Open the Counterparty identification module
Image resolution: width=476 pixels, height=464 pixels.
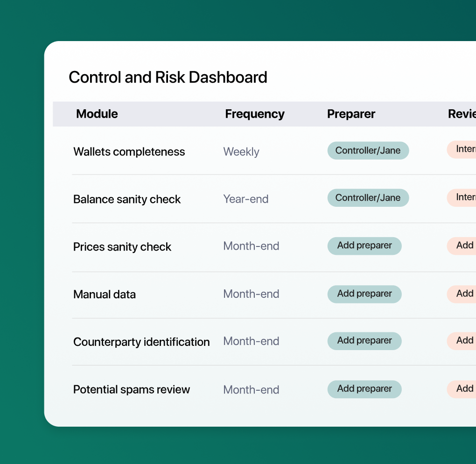point(141,342)
